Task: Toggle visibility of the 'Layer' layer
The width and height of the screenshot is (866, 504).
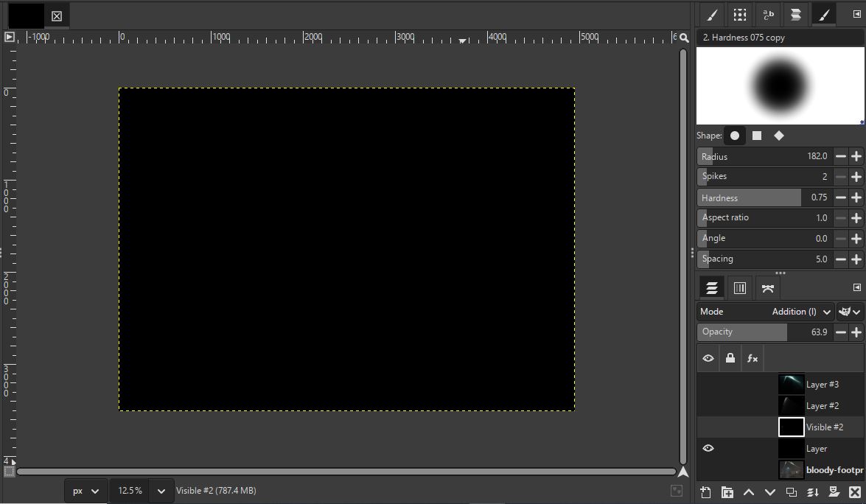Action: [x=708, y=448]
